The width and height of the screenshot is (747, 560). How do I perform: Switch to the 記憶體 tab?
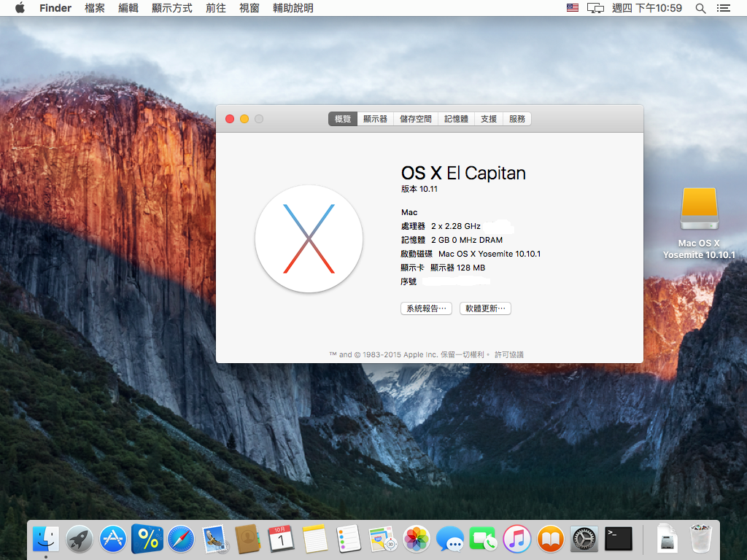[x=457, y=119]
